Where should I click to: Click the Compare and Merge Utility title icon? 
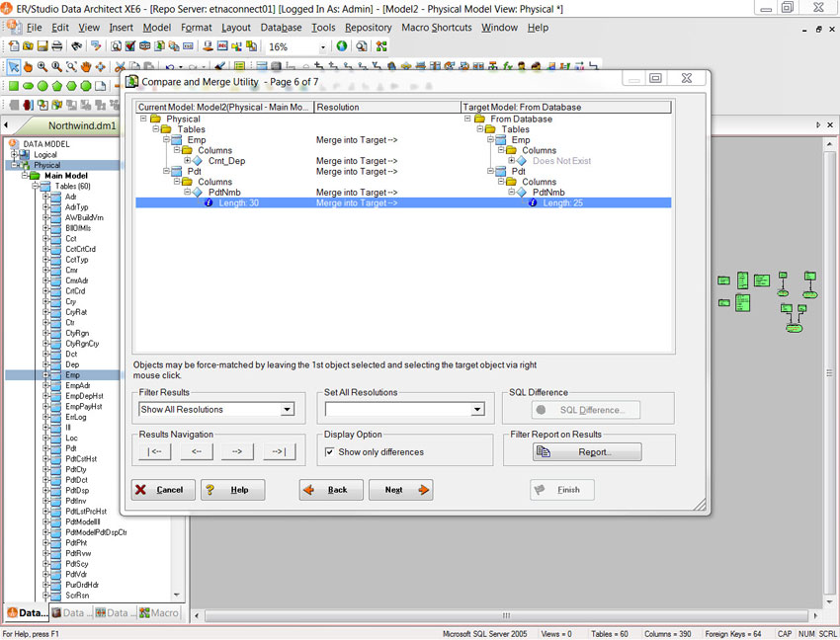tap(131, 81)
